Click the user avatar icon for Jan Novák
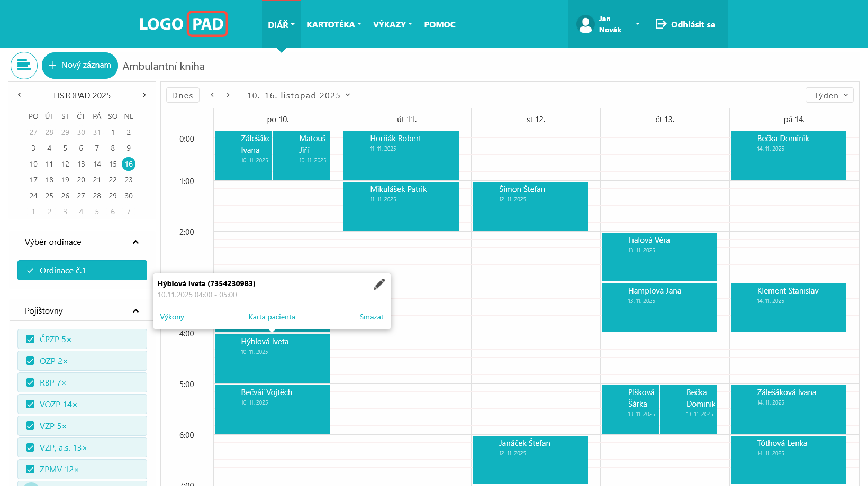This screenshot has width=868, height=486. click(585, 24)
